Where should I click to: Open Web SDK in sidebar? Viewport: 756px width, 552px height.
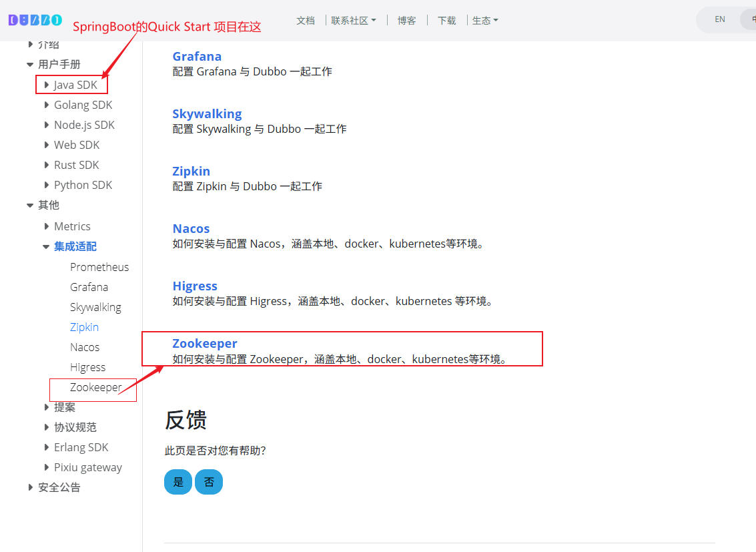pyautogui.click(x=77, y=145)
